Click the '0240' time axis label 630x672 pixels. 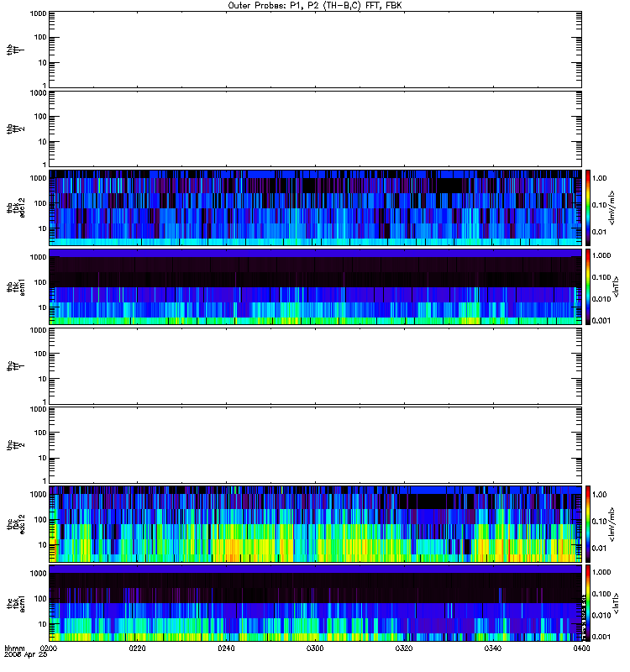pos(226,648)
